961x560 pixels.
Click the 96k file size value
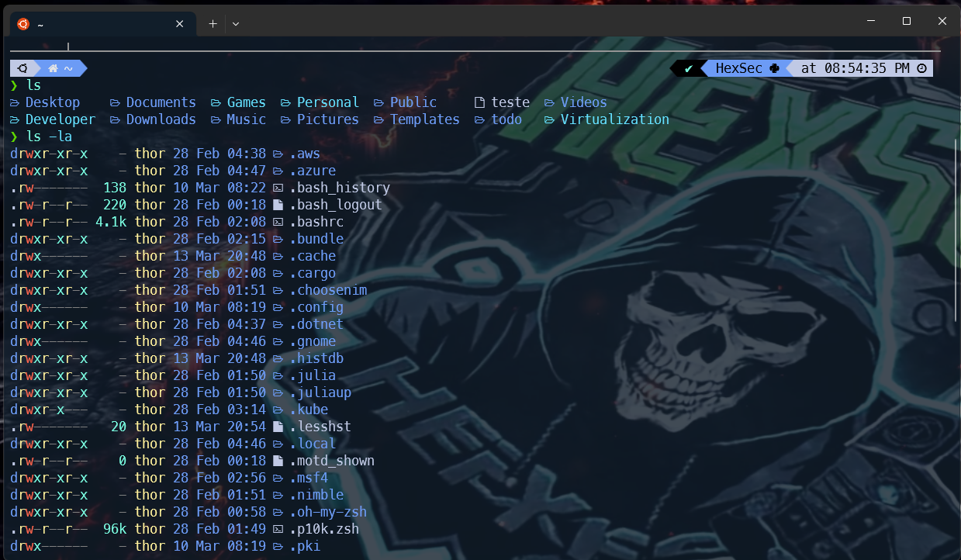[x=115, y=529]
